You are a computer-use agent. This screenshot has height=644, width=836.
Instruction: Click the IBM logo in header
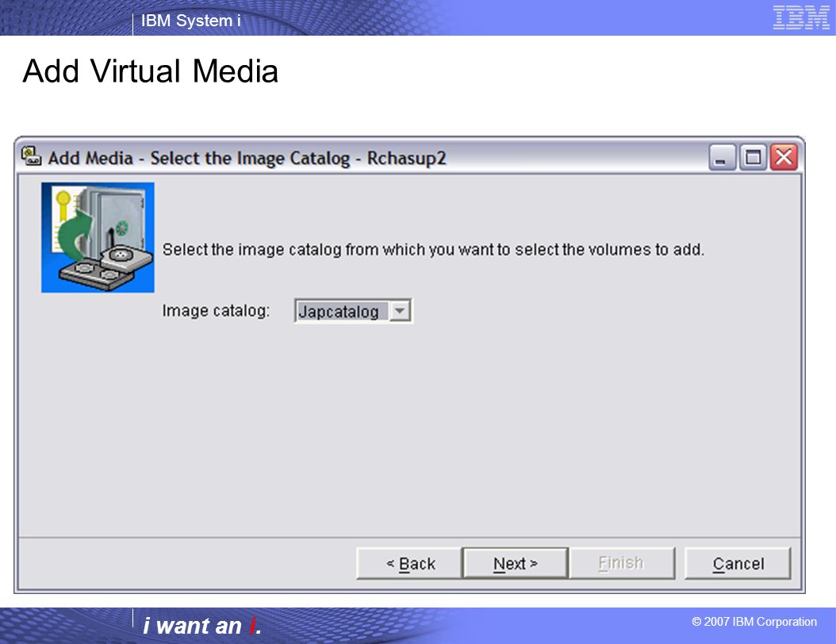pyautogui.click(x=801, y=17)
